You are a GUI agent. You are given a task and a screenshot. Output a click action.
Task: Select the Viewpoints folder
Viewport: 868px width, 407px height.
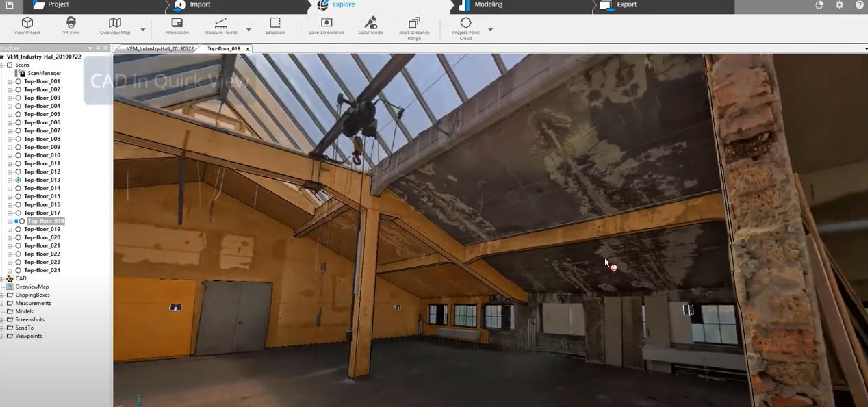coord(29,336)
